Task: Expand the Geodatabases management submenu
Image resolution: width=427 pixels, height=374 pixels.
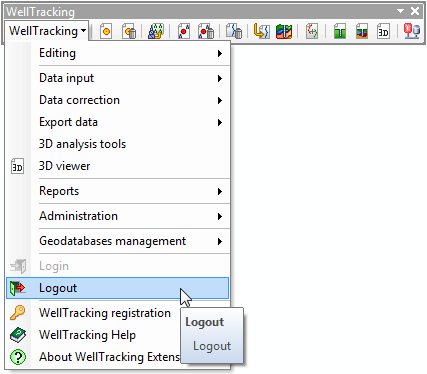Action: (118, 241)
